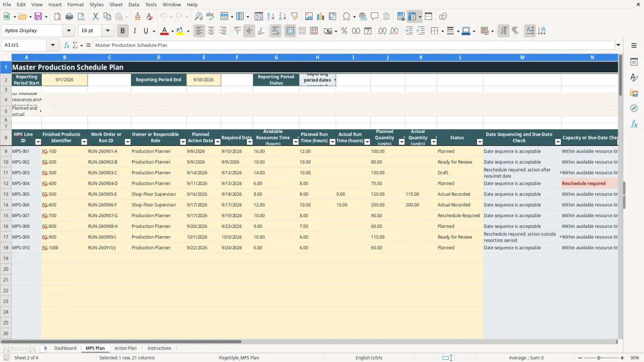Image resolution: width=644 pixels, height=362 pixels.
Task: Open the Font Size dropdown
Action: point(107,31)
